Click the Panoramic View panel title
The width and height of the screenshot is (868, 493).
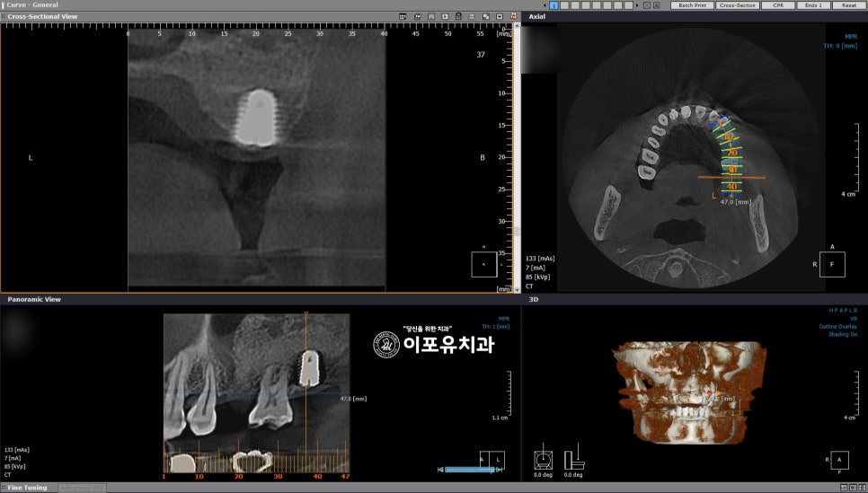[x=34, y=299]
